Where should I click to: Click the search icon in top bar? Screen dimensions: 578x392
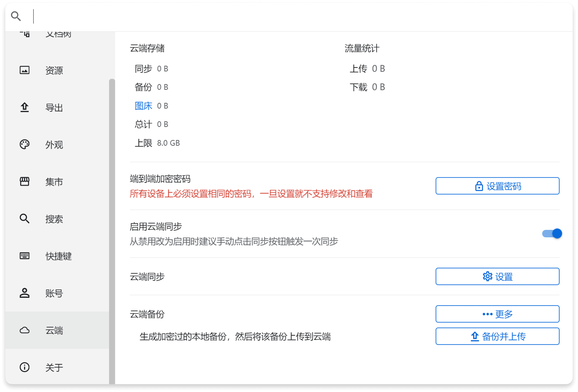16,16
